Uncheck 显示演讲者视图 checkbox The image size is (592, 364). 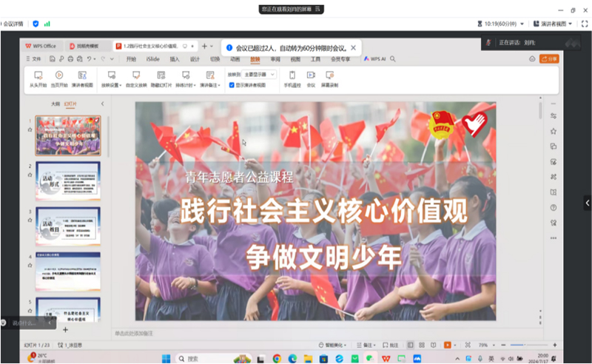coord(232,85)
